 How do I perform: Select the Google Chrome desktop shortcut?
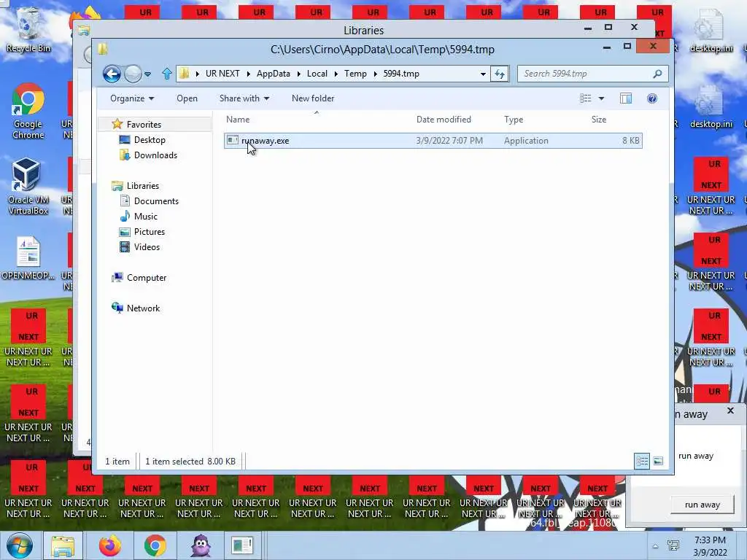click(28, 111)
